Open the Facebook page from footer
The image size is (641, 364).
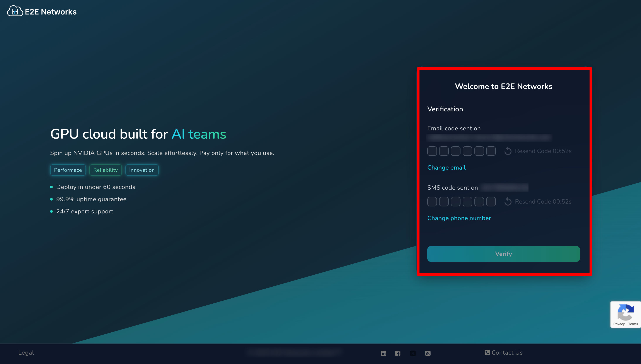[x=398, y=353]
